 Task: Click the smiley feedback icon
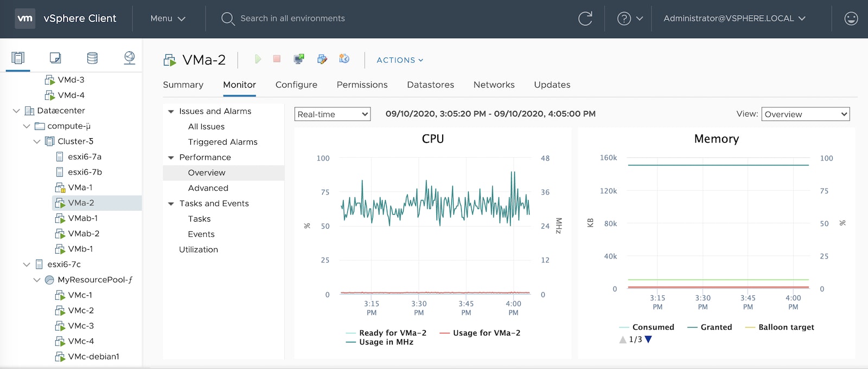[851, 18]
